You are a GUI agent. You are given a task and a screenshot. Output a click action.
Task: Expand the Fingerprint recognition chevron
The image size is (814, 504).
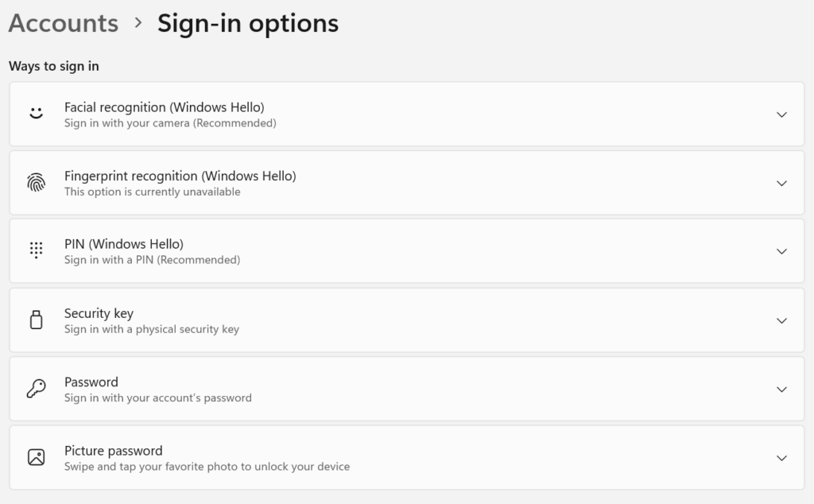tap(781, 183)
